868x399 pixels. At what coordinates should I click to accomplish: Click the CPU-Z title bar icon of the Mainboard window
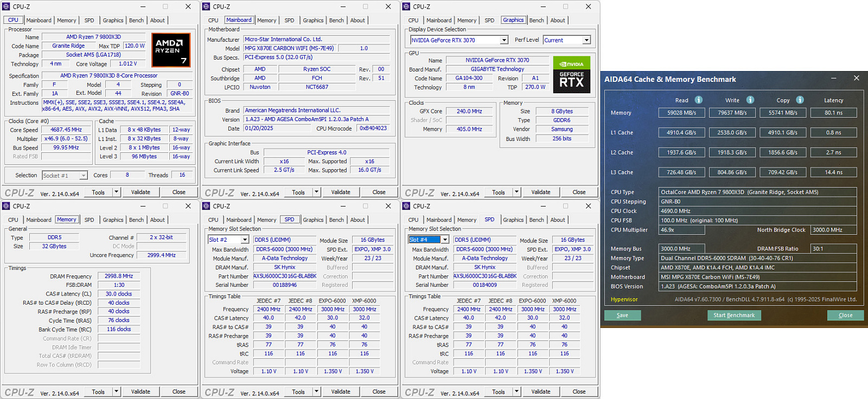[206, 7]
